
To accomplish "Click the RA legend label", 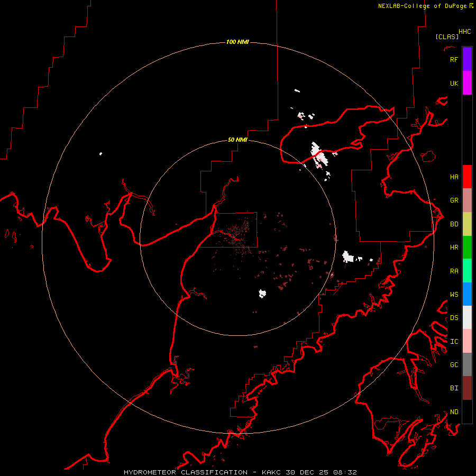I will pyautogui.click(x=454, y=271).
